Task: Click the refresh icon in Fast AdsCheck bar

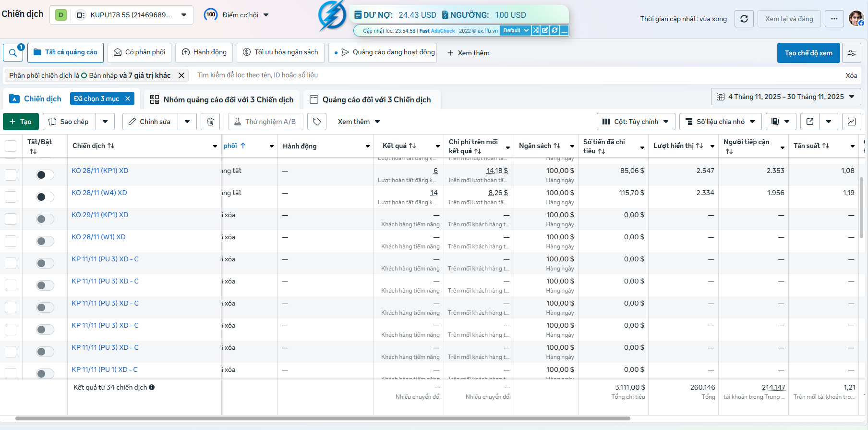Action: click(x=555, y=30)
